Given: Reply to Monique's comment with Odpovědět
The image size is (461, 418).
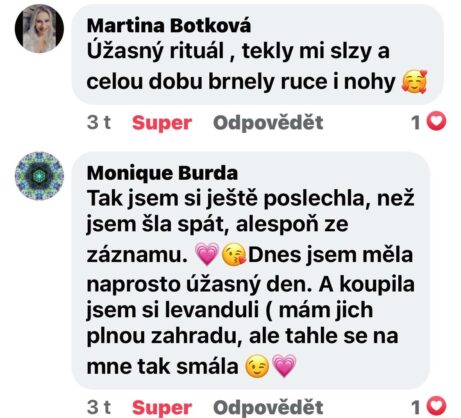Looking at the screenshot, I should pos(268,407).
